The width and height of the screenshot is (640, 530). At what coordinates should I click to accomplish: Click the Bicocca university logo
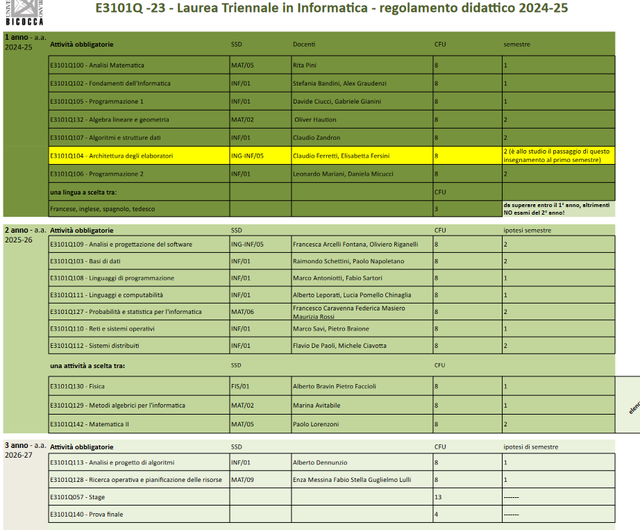coord(24,12)
